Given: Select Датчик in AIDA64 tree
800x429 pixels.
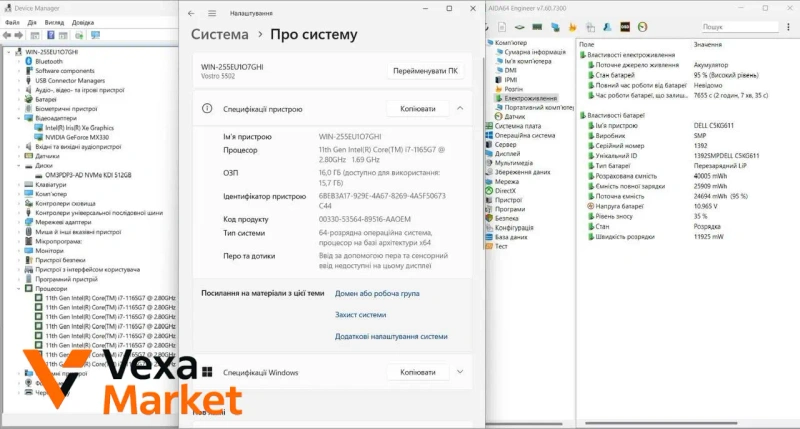Looking at the screenshot, I should click(x=514, y=117).
